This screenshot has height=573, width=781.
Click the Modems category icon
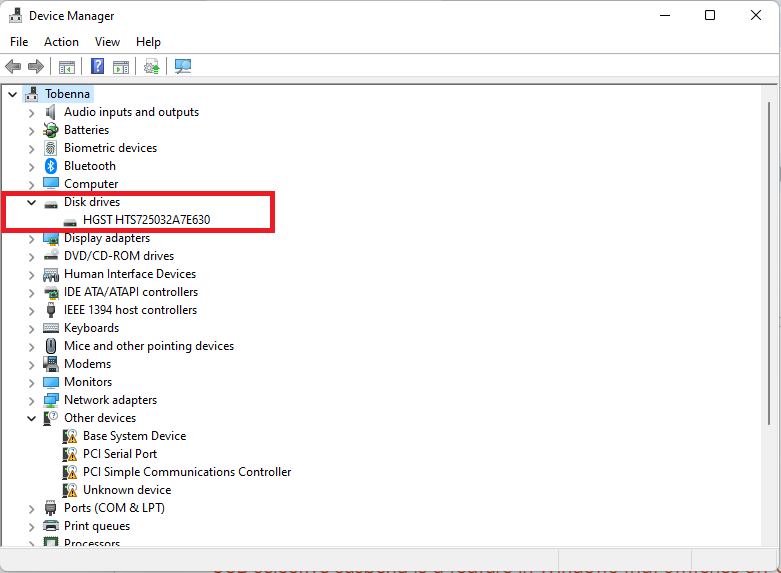(x=51, y=364)
